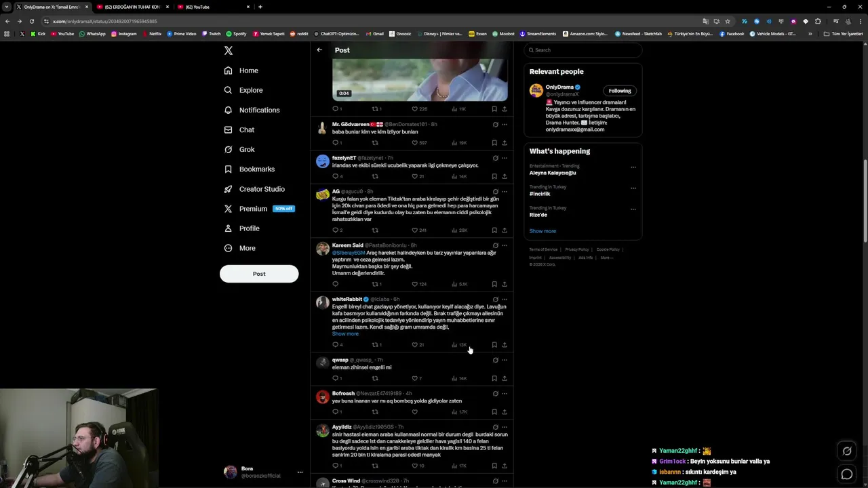868x488 pixels.
Task: Open options for #incirlik trend
Action: (633, 188)
